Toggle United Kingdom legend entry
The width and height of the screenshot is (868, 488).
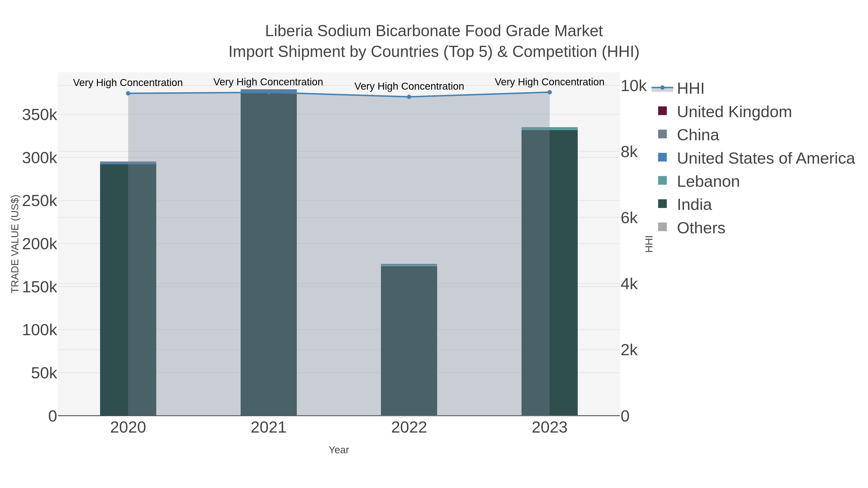pyautogui.click(x=725, y=112)
